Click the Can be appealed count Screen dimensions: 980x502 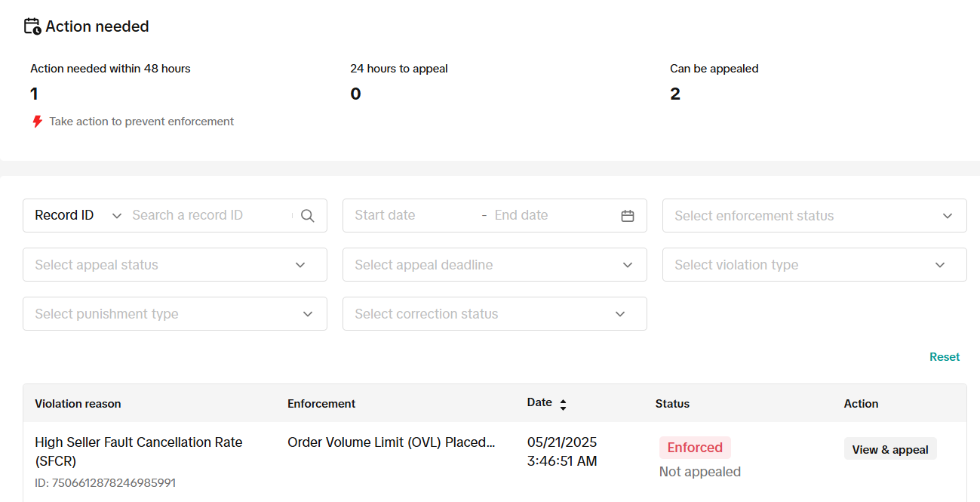(x=674, y=94)
